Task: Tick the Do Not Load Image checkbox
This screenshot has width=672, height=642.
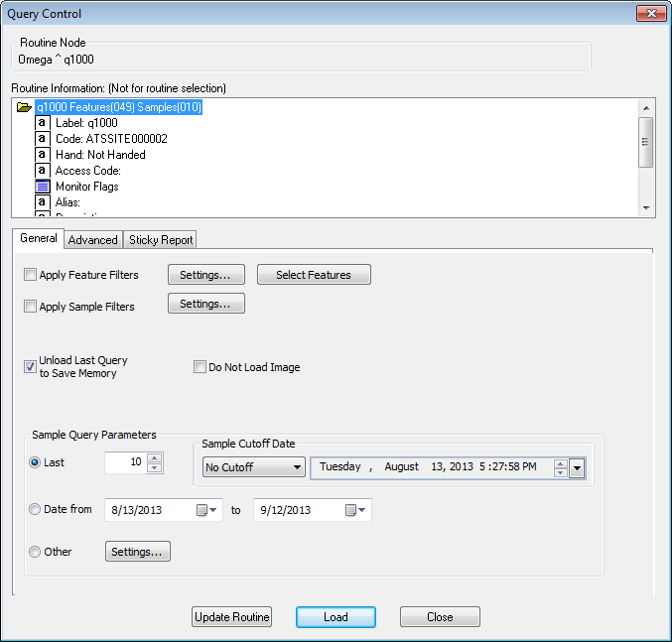Action: [200, 367]
